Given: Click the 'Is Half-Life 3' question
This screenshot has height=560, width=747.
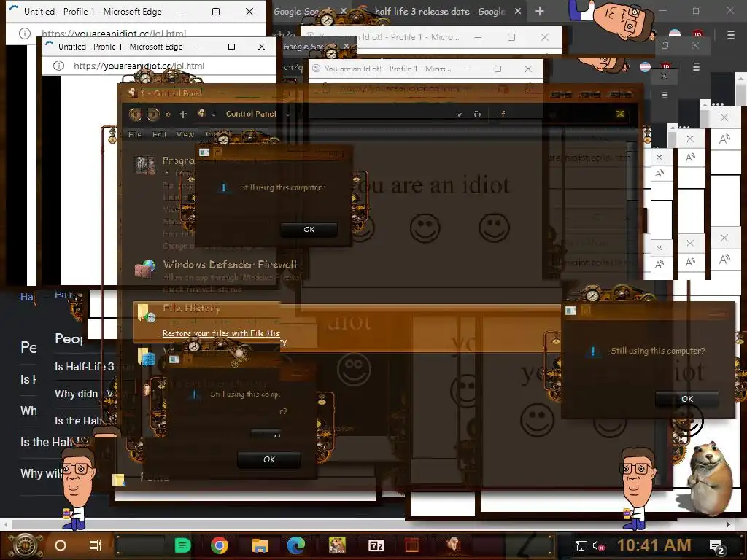Looking at the screenshot, I should pos(85,367).
